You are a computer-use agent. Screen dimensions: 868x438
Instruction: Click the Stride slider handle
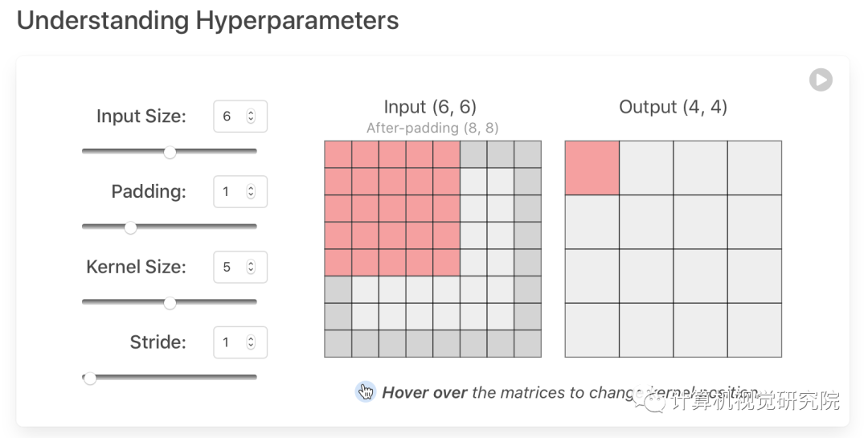click(90, 378)
